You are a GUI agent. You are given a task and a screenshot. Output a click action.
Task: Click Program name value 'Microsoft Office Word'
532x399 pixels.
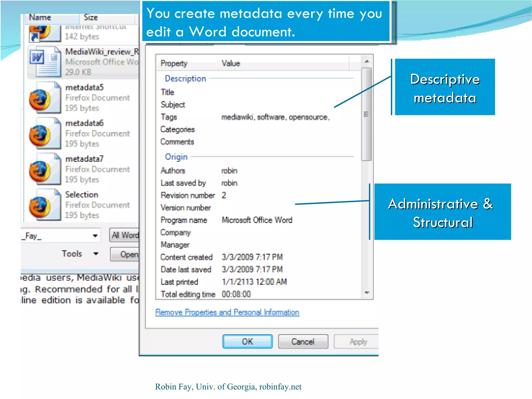point(257,220)
